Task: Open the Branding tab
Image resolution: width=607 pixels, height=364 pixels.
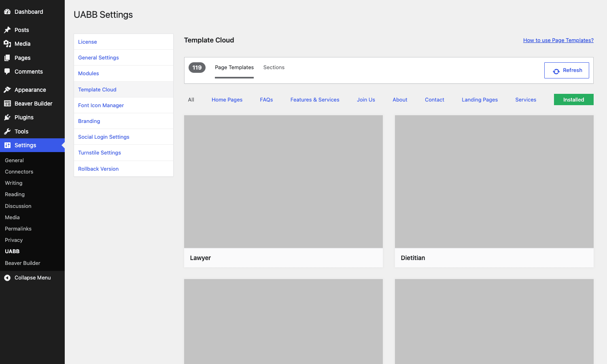Action: coord(123,121)
